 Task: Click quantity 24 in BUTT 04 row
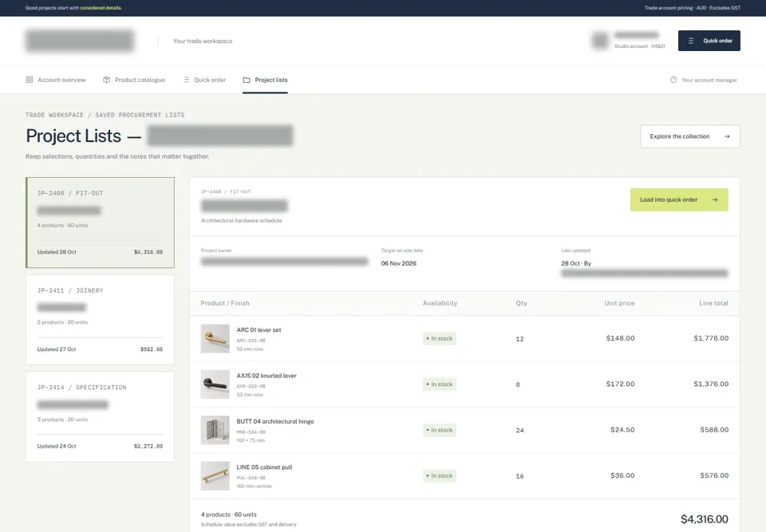[519, 431]
